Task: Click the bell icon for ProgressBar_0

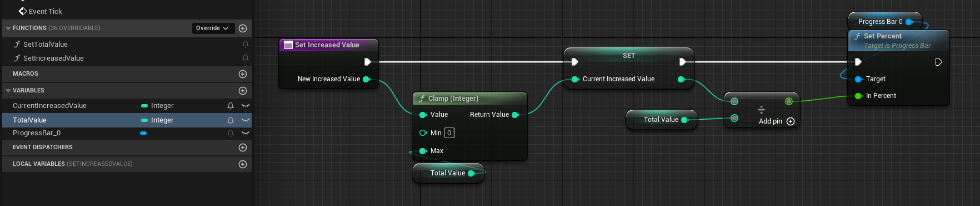Action: [x=231, y=133]
